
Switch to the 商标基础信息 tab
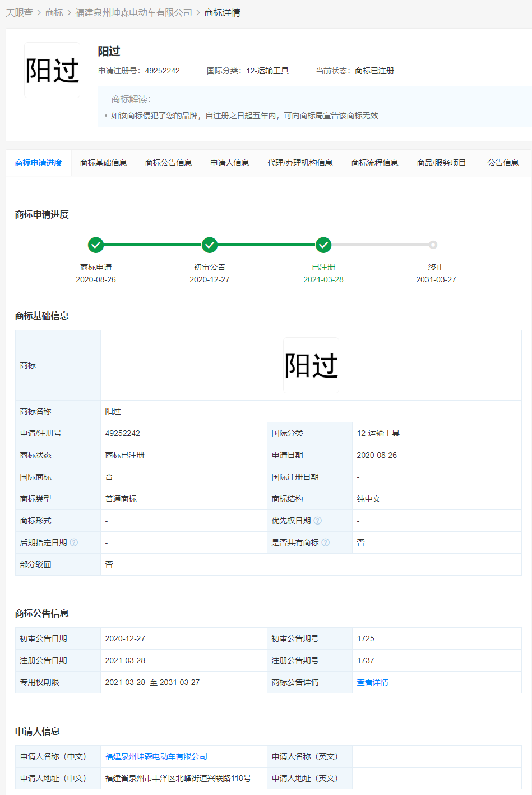coord(104,163)
